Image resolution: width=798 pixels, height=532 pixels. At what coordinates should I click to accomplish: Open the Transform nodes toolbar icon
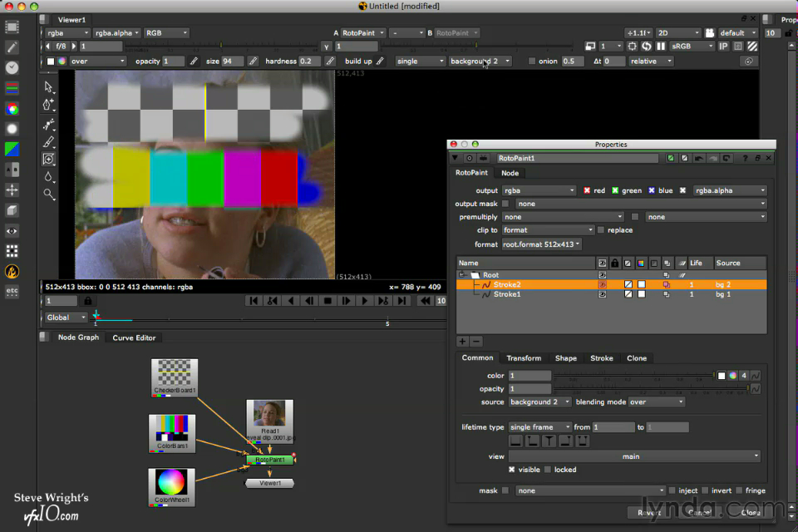click(12, 190)
